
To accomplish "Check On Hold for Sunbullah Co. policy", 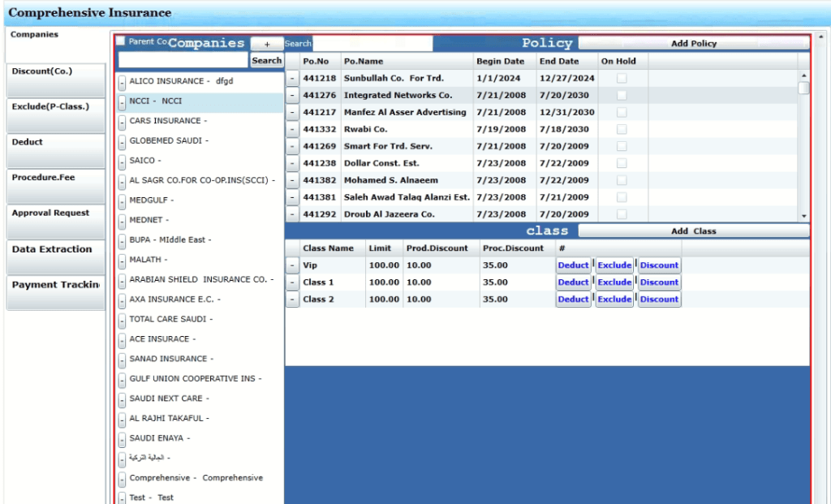I will coord(622,79).
